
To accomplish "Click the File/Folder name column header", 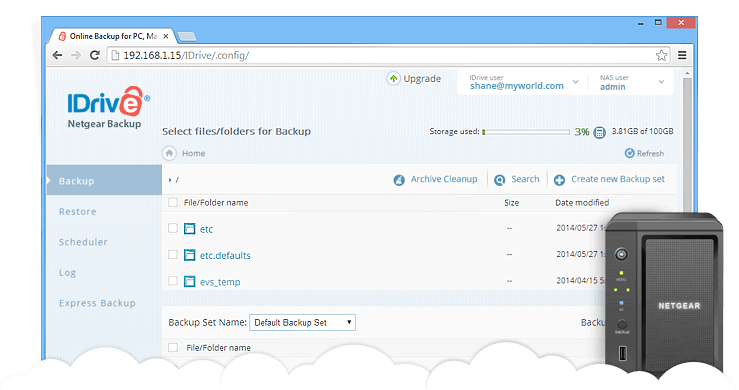I will tap(216, 203).
